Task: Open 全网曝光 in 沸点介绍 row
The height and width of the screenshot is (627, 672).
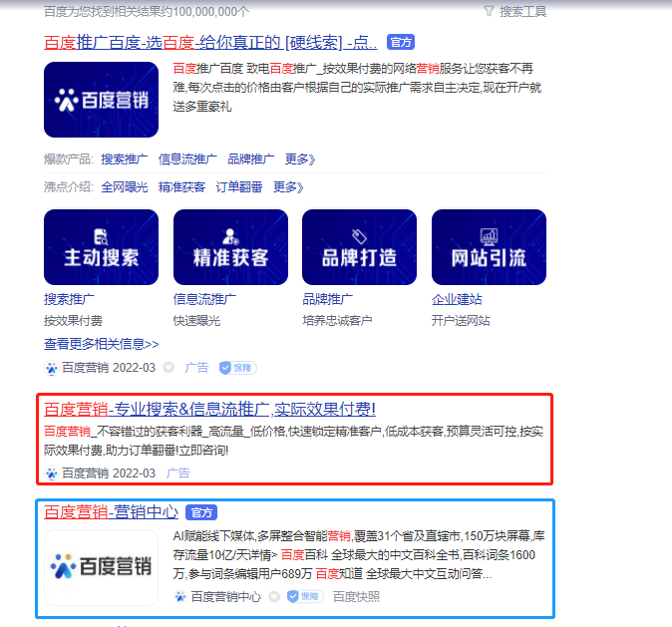Action: point(125,187)
